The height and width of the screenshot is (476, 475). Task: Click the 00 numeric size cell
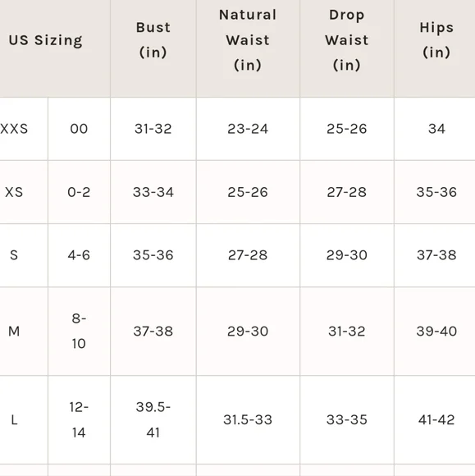point(79,129)
